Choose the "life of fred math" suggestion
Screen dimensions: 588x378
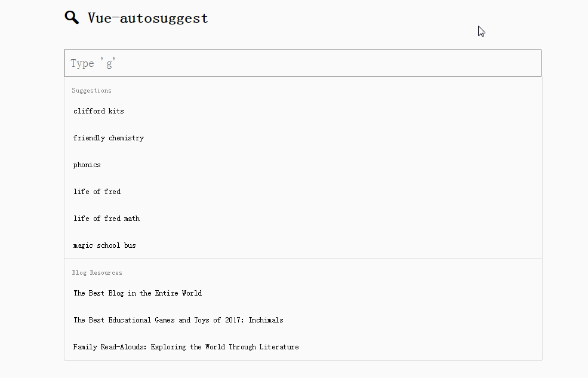click(x=106, y=219)
